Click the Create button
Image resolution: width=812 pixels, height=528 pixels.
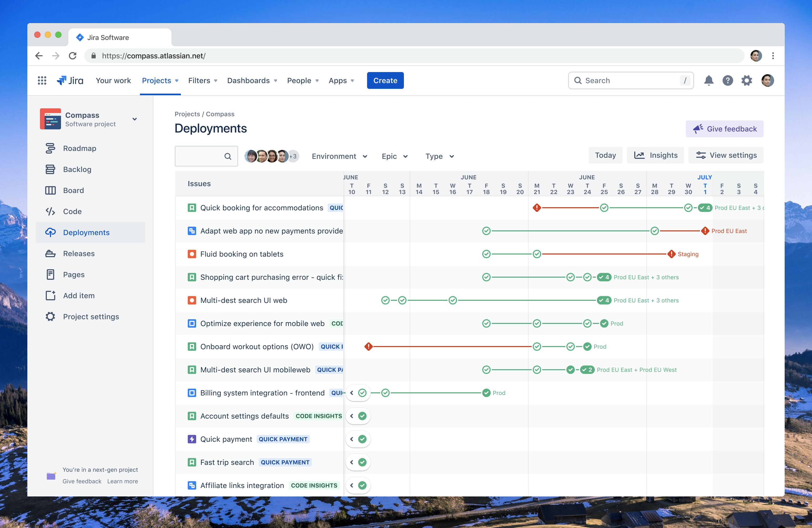[385, 80]
